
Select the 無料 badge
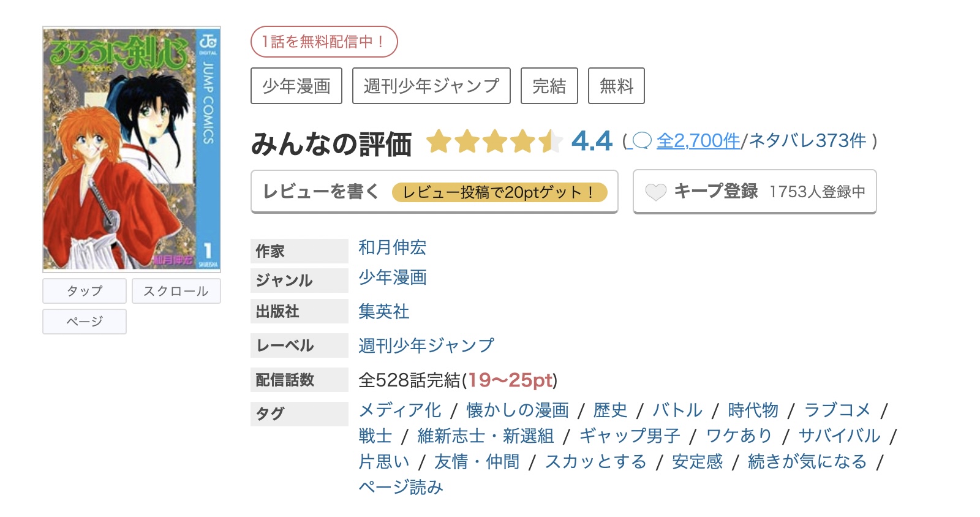pos(616,86)
